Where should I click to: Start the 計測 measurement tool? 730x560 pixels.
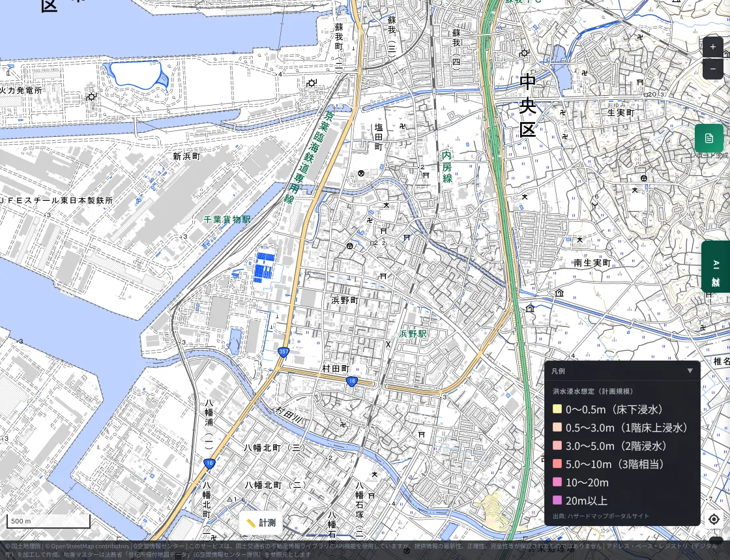[x=261, y=523]
